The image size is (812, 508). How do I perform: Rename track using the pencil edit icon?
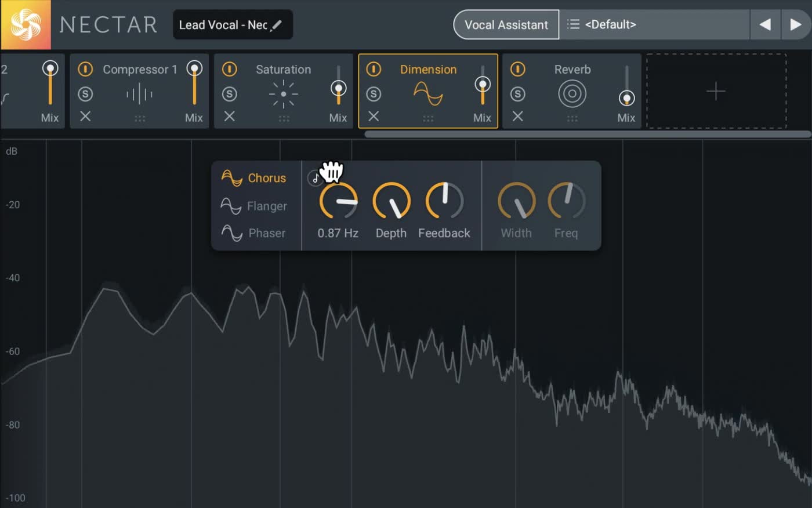coord(277,25)
